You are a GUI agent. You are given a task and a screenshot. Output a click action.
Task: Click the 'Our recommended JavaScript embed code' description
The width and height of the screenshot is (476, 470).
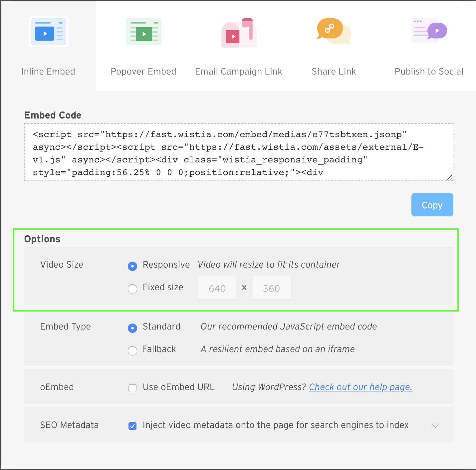click(x=289, y=327)
